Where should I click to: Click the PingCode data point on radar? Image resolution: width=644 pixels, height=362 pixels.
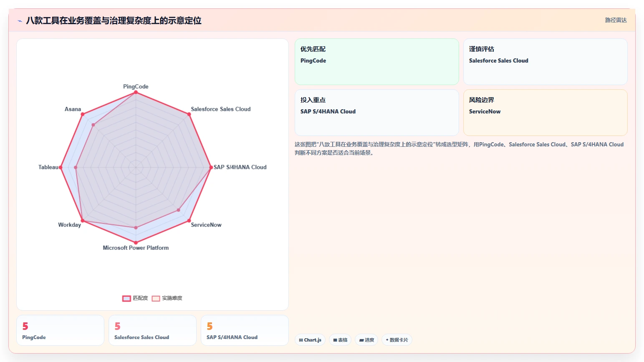[136, 92]
